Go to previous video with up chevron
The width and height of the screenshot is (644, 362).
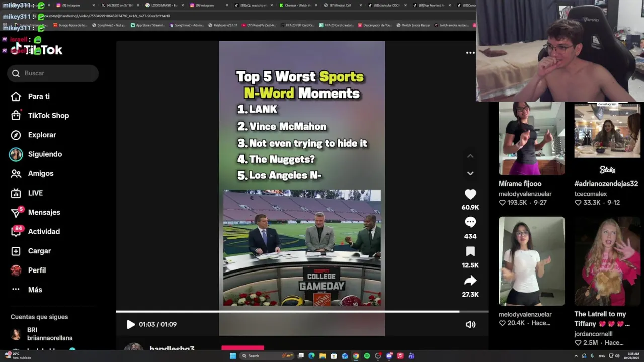tap(470, 156)
